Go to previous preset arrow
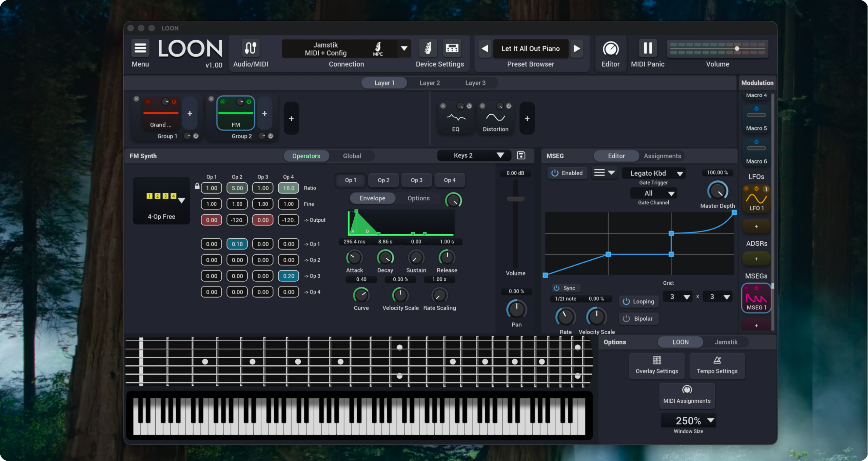The image size is (868, 461). click(x=485, y=48)
